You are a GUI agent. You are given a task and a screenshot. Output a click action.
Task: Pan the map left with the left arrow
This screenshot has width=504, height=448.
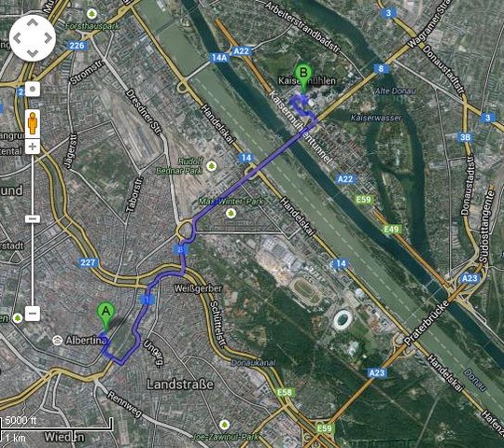point(18,38)
